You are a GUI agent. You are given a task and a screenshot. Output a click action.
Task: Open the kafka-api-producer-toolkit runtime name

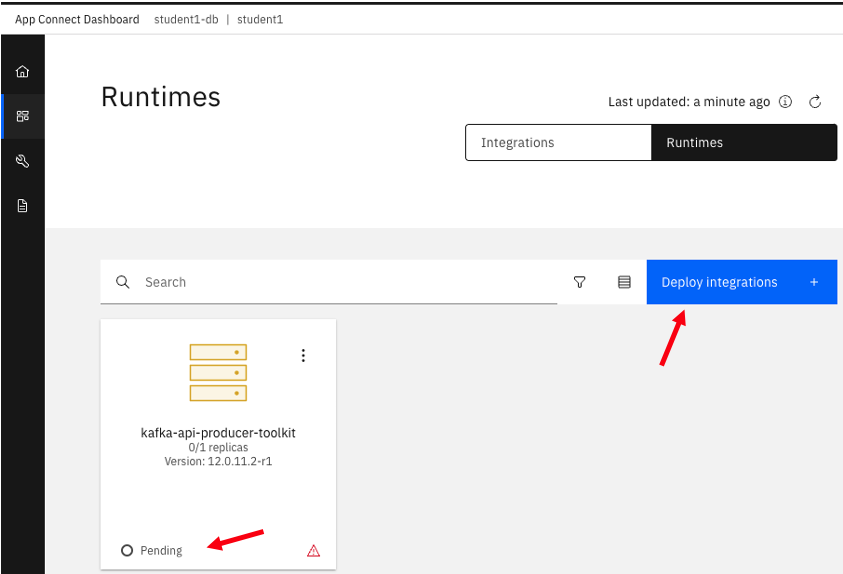pyautogui.click(x=218, y=433)
